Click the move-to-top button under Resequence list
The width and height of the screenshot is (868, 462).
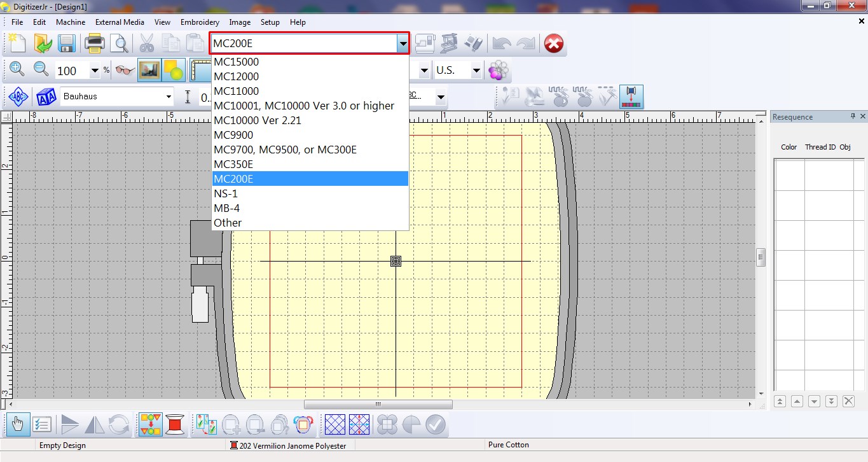780,401
